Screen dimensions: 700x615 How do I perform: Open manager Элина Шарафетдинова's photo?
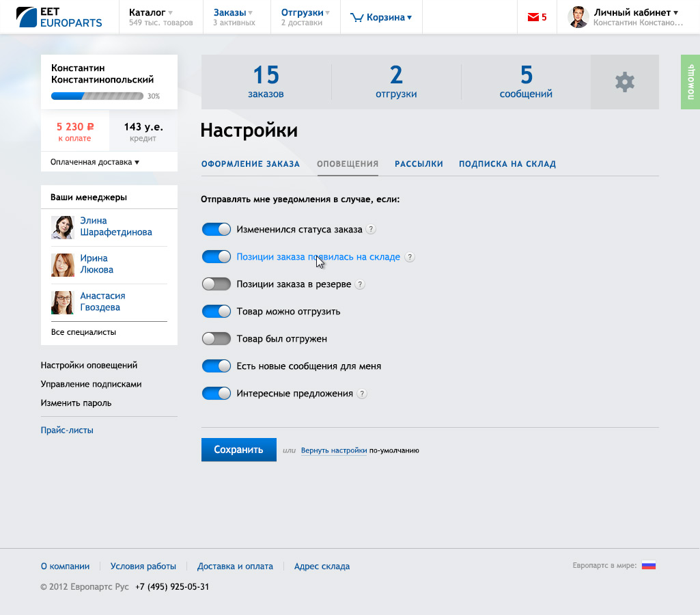[x=63, y=227]
